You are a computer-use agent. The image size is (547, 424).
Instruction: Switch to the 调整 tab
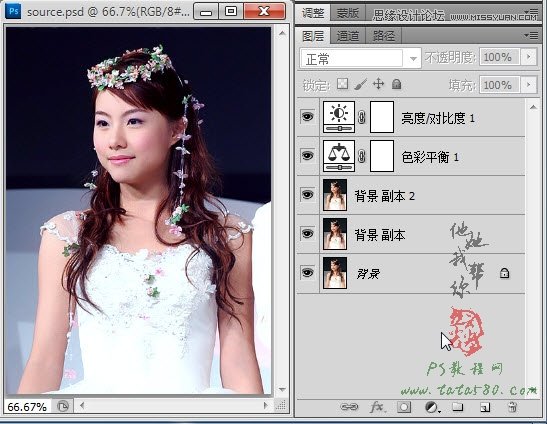tap(313, 13)
